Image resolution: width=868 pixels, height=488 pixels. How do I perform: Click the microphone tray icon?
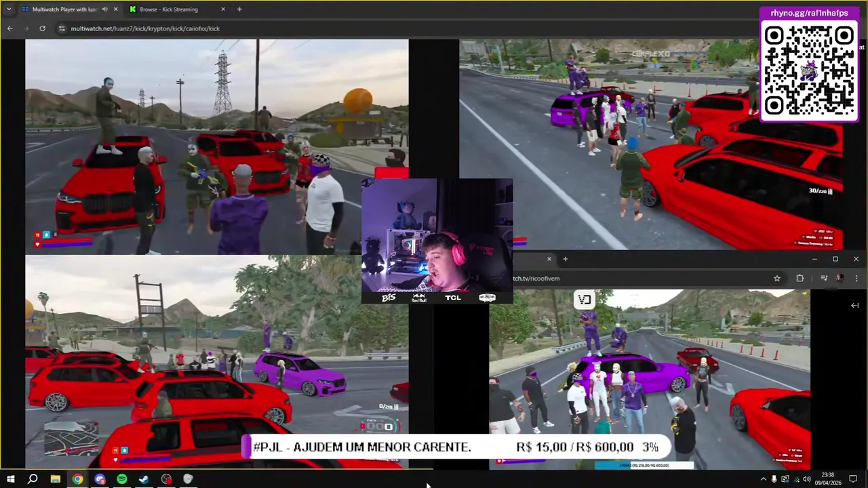click(774, 479)
